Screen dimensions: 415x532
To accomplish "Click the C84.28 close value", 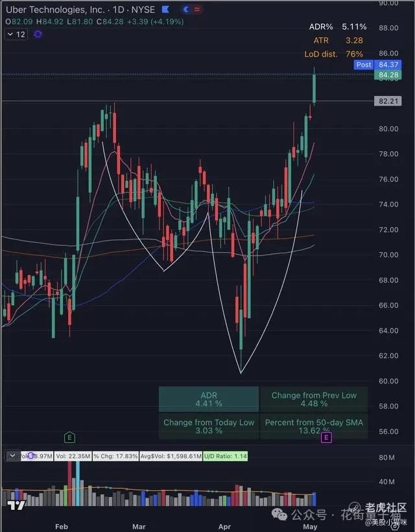I will (110, 21).
